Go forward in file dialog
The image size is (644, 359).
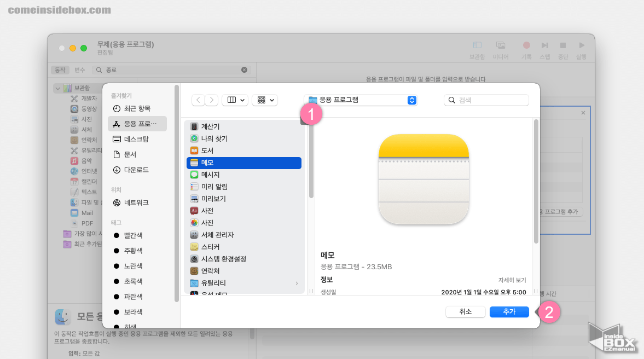[x=212, y=100]
